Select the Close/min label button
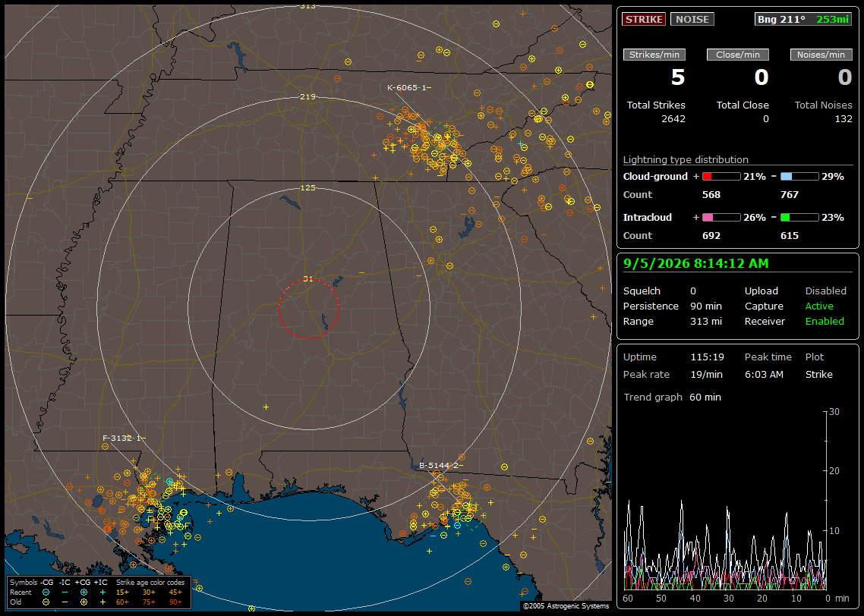This screenshot has width=864, height=616. (x=738, y=55)
